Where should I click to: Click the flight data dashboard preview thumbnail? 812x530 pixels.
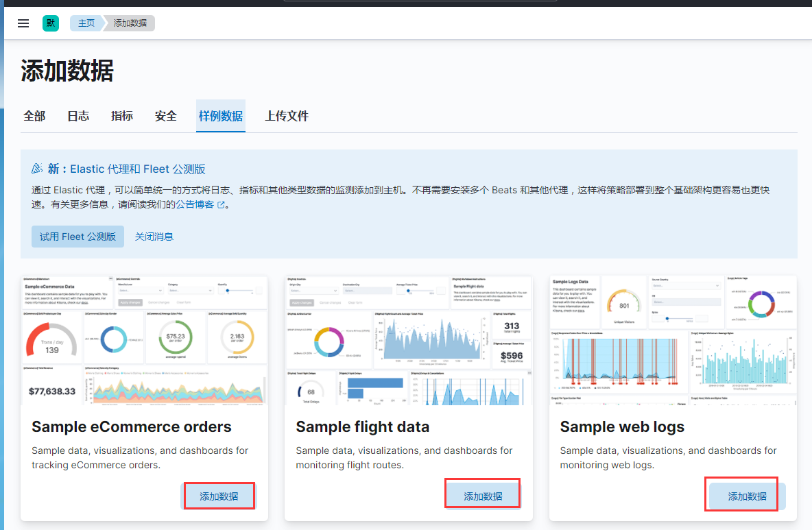(409, 340)
